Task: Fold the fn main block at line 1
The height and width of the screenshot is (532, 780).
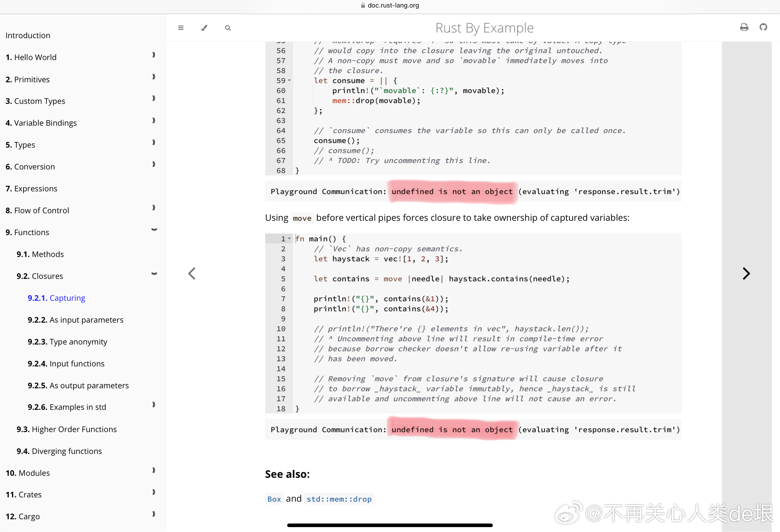Action: point(289,239)
